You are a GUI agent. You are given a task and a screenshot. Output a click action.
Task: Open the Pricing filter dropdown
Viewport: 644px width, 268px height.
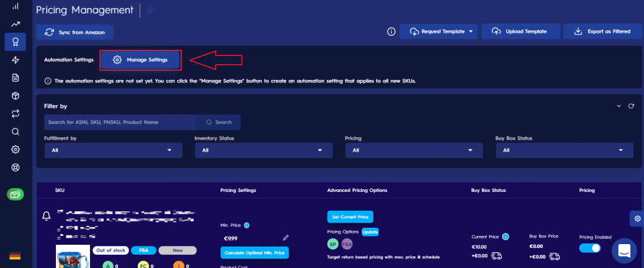(414, 150)
